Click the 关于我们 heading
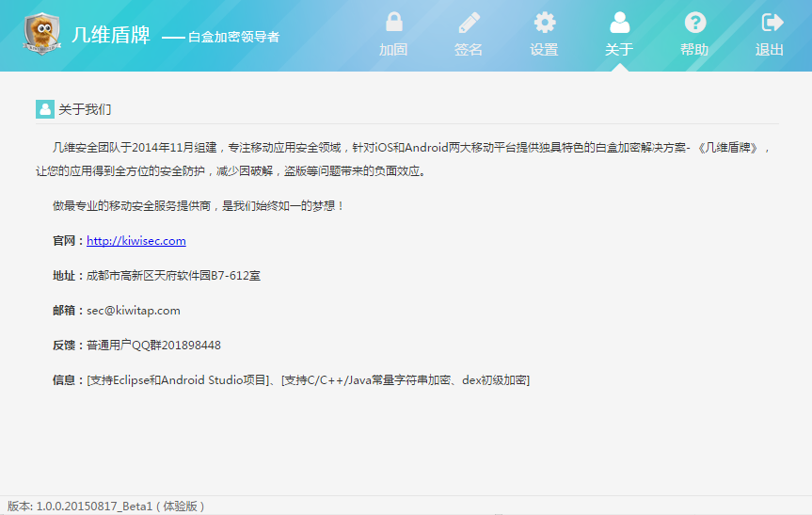Screen dimensions: 812x515 click(85, 109)
